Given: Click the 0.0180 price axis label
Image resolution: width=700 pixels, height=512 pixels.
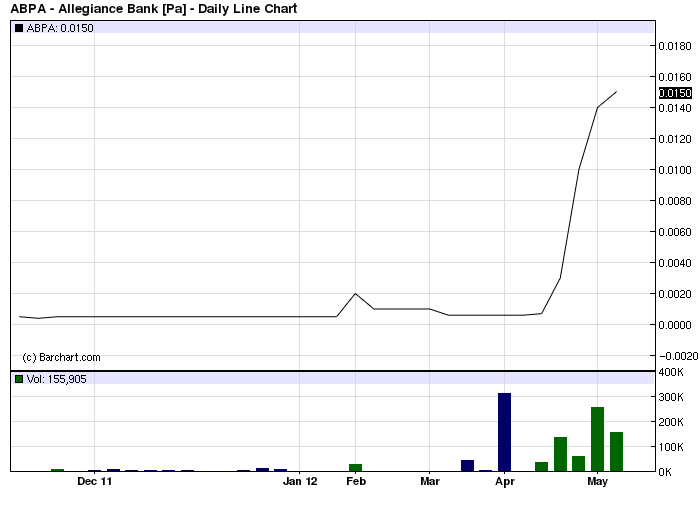Looking at the screenshot, I should coord(675,46).
